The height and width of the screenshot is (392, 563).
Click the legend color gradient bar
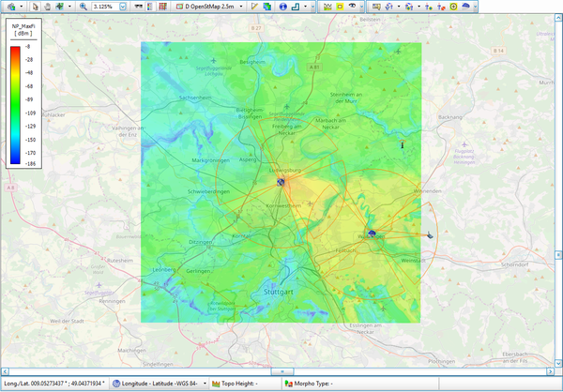15,105
